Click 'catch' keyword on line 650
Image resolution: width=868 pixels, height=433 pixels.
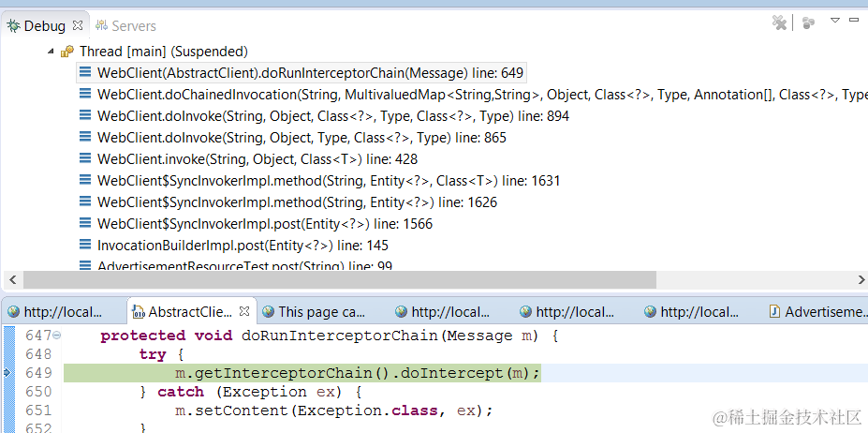click(x=181, y=392)
